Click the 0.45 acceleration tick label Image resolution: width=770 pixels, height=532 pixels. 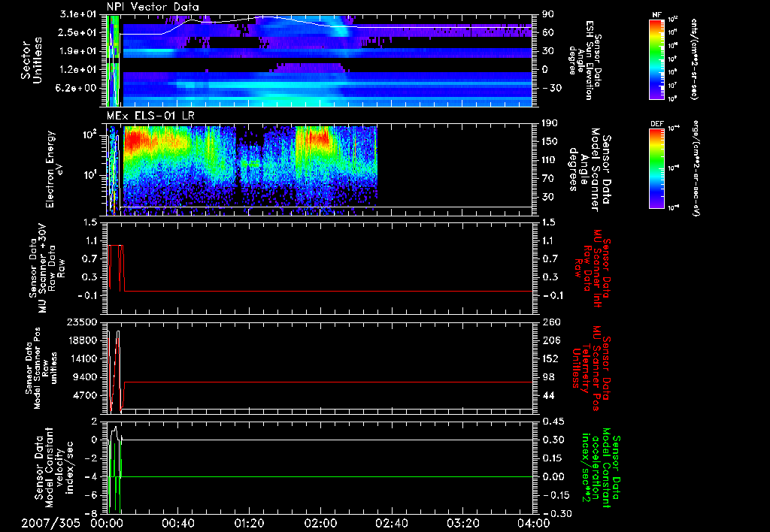point(553,421)
